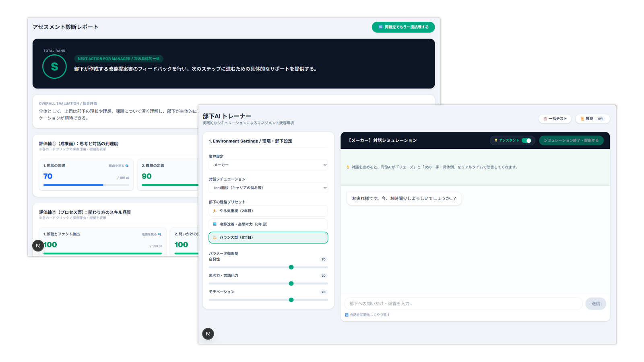Screen dimensions: 644x362
Task: Click the 評価軸①（成果面）section heading
Action: coord(78,144)
